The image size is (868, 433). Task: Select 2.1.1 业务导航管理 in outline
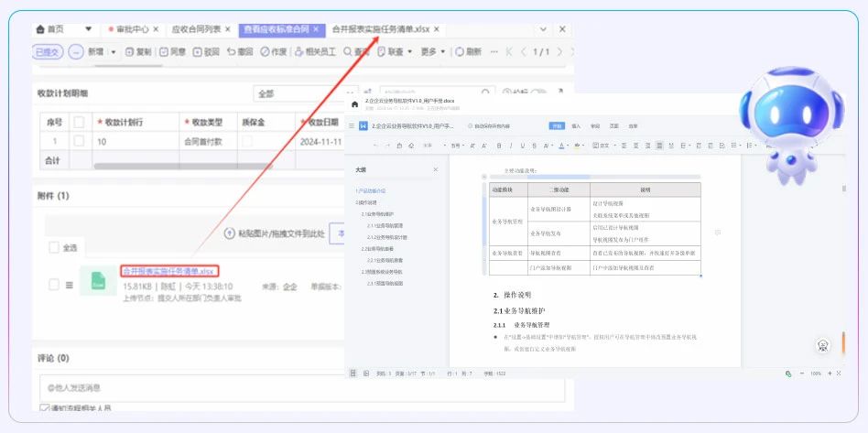pyautogui.click(x=385, y=225)
